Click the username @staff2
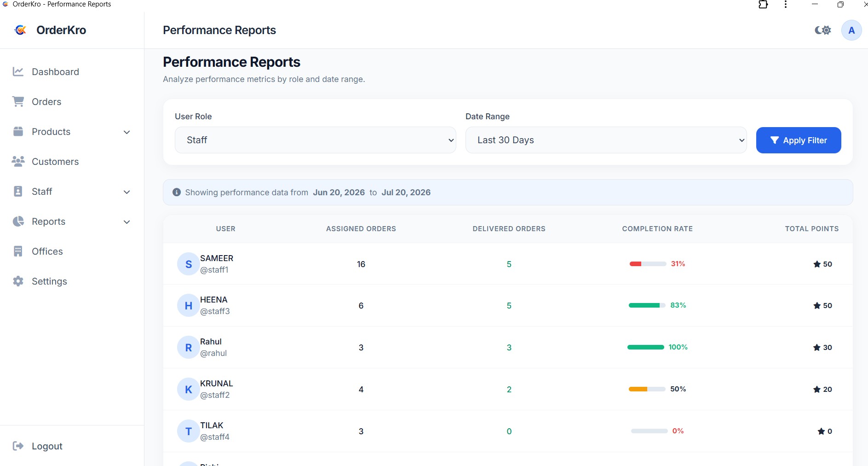 (x=215, y=395)
